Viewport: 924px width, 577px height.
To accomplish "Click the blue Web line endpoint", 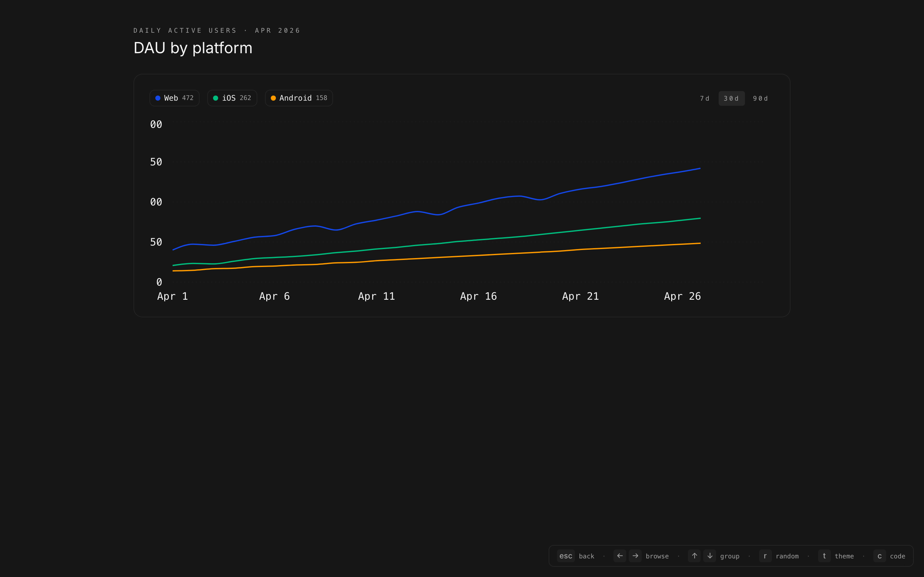I will pos(699,168).
